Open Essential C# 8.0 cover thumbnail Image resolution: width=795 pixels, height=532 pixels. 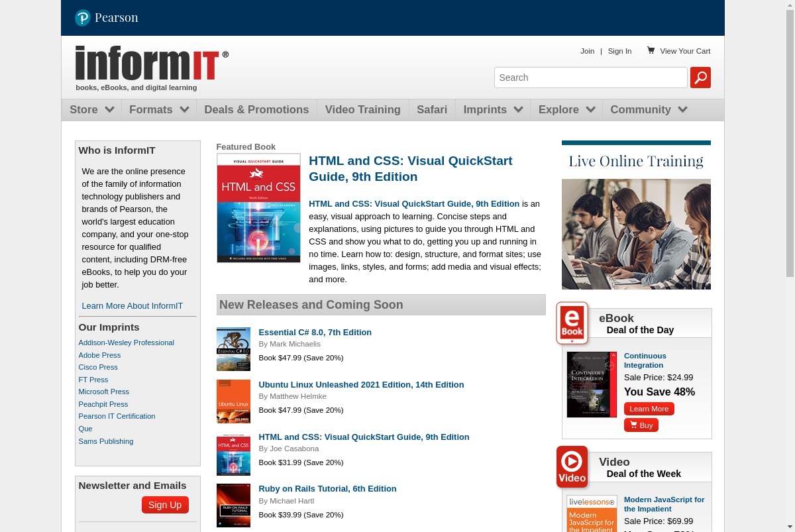point(233,349)
